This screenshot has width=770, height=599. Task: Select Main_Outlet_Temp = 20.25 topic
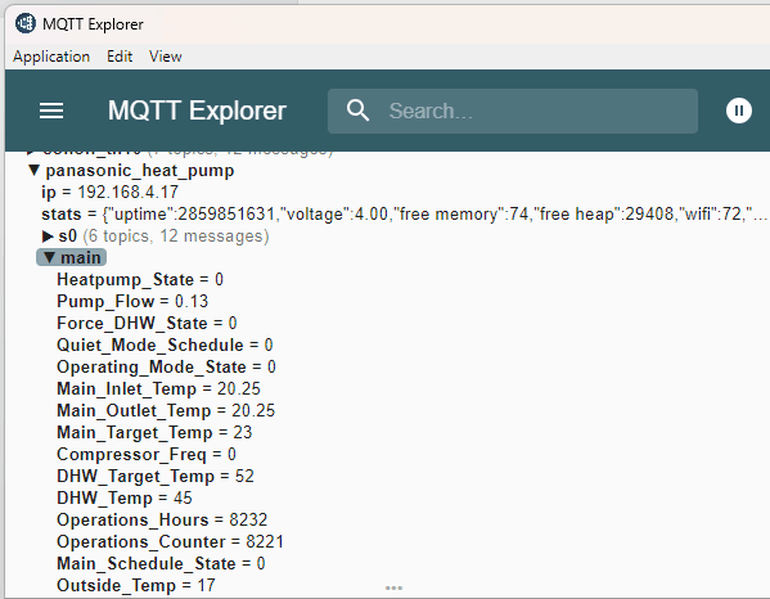tap(165, 410)
